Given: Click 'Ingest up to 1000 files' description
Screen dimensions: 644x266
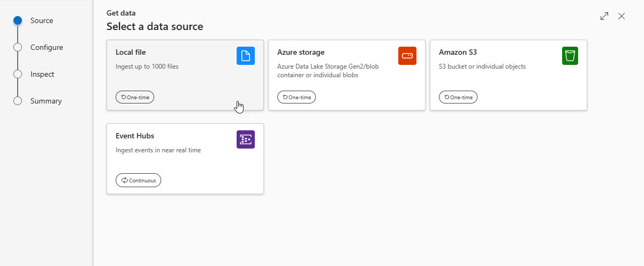Looking at the screenshot, I should (147, 66).
